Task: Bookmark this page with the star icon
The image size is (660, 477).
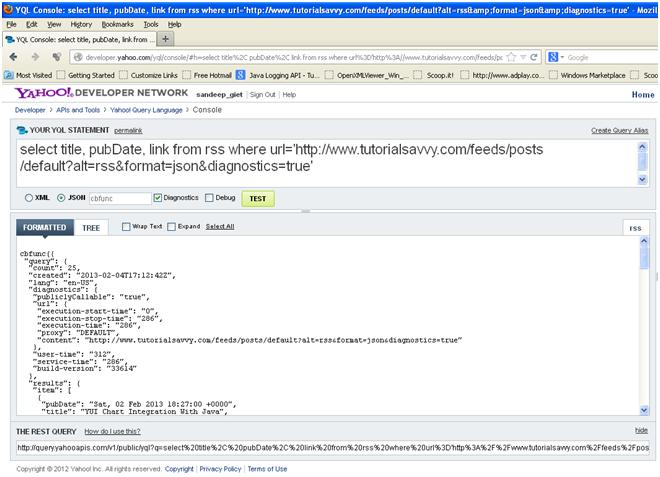Action: pos(511,57)
